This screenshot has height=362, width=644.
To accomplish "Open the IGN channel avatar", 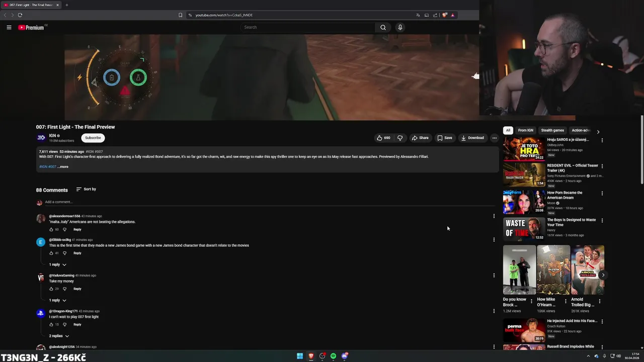I will pyautogui.click(x=41, y=138).
